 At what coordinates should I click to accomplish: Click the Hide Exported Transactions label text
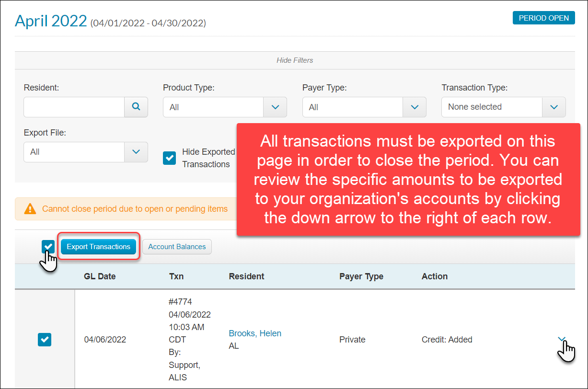click(x=208, y=158)
